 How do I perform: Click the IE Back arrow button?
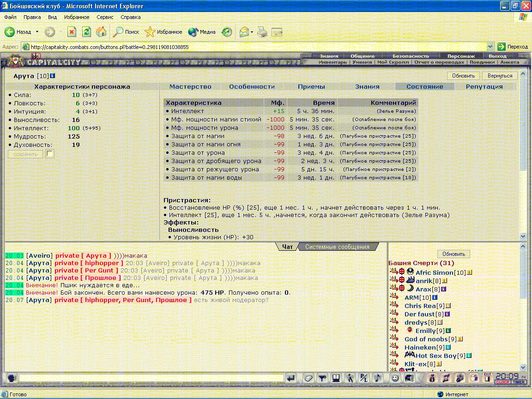click(10, 32)
